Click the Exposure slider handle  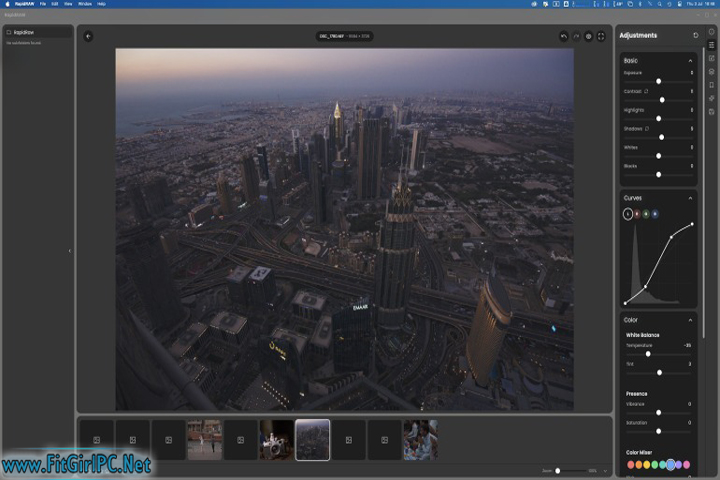[x=658, y=81]
